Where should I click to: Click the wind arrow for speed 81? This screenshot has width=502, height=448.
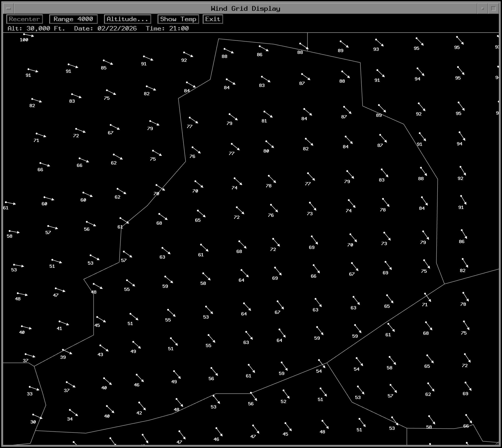tap(268, 114)
